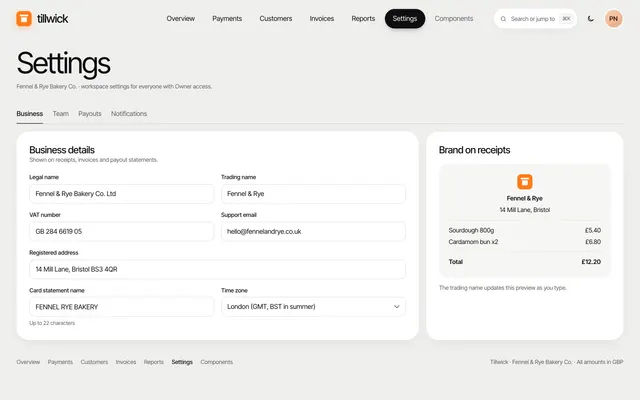640x400 pixels.
Task: Expand the Time zone dropdown
Action: (x=313, y=307)
